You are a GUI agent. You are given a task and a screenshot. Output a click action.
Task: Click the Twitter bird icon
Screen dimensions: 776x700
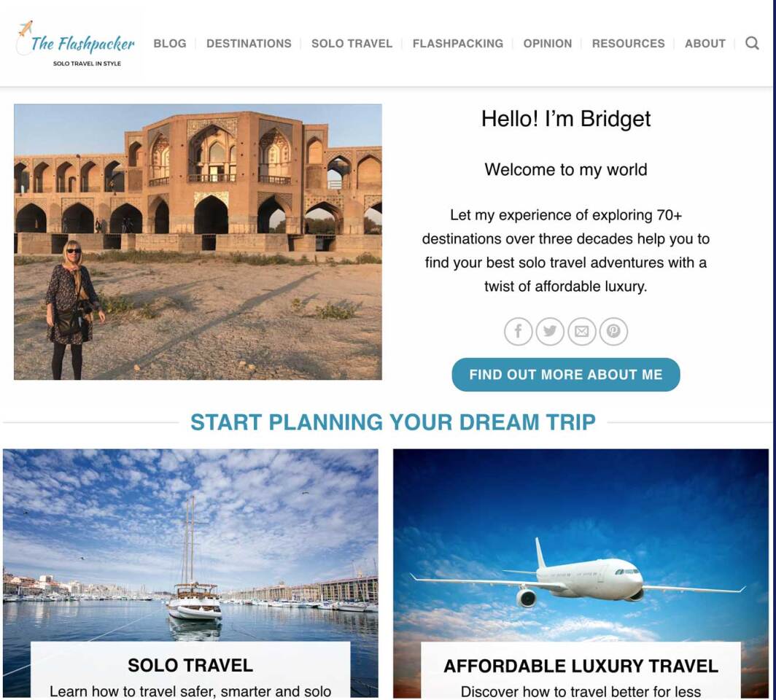[x=550, y=331]
